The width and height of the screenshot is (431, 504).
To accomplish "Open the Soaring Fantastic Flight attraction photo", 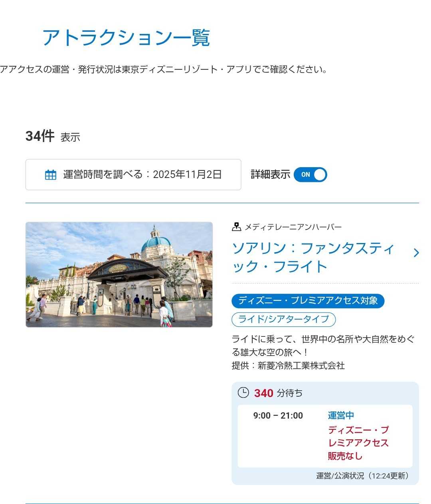I will [119, 275].
